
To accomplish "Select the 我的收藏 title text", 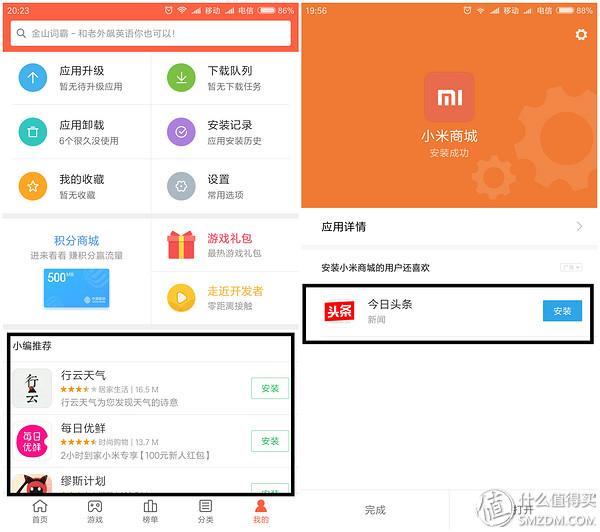I will pos(82,180).
